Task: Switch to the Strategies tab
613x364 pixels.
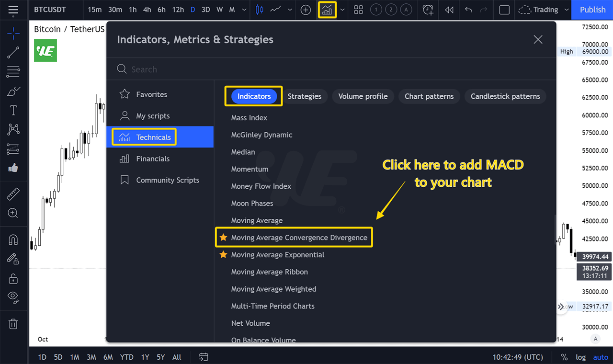Action: [x=305, y=96]
